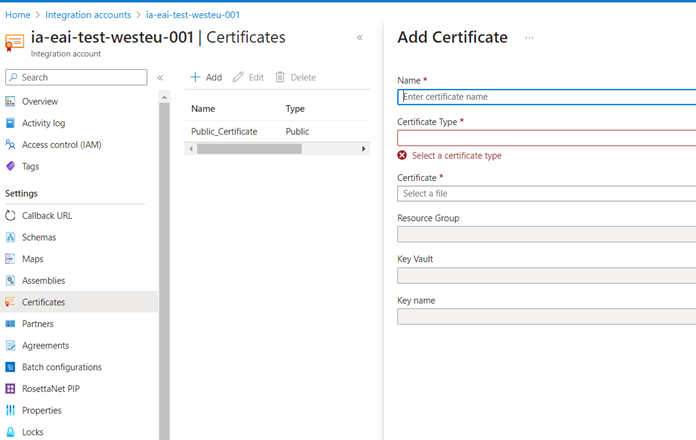Viewport: 696px width, 440px height.
Task: Open the Key name dropdown
Action: (546, 317)
